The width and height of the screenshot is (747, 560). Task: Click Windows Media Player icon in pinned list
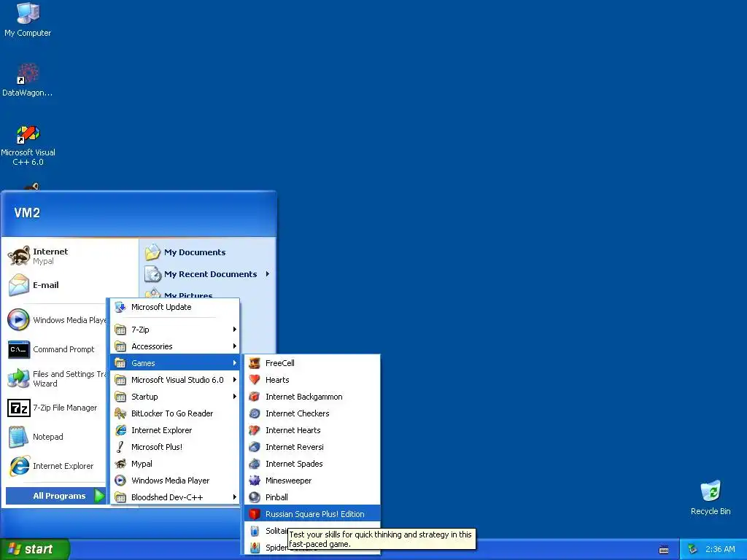click(19, 320)
